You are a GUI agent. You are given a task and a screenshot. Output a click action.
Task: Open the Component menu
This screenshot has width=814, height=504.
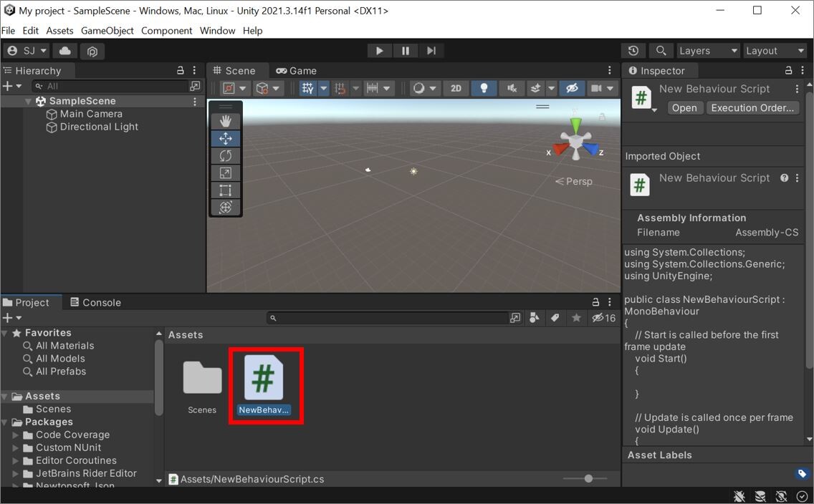click(167, 31)
